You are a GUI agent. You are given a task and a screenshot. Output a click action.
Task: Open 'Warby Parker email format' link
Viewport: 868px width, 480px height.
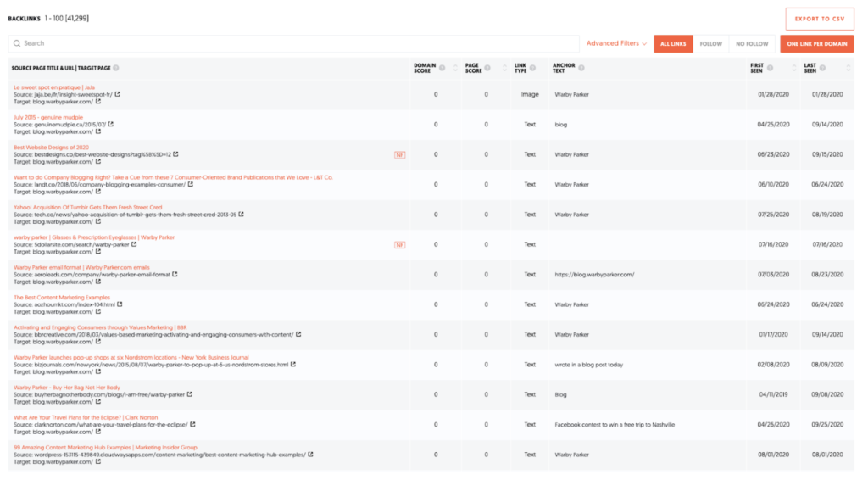click(81, 267)
